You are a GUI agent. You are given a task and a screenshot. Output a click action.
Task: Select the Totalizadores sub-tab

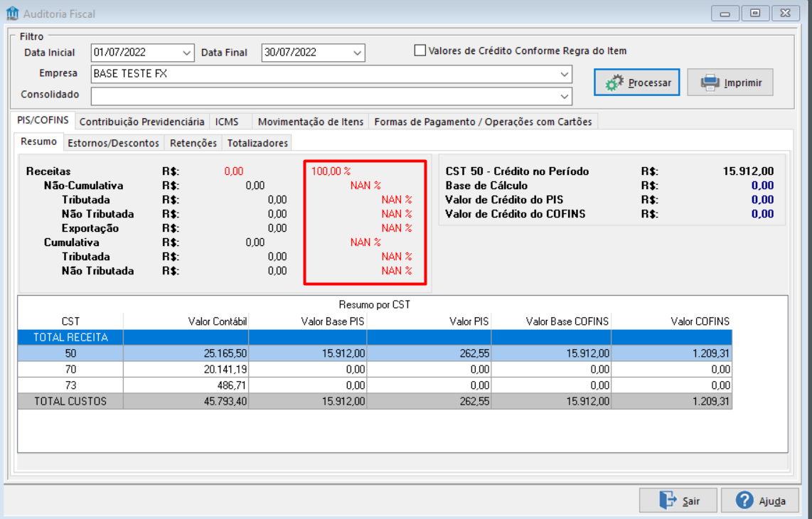point(257,143)
